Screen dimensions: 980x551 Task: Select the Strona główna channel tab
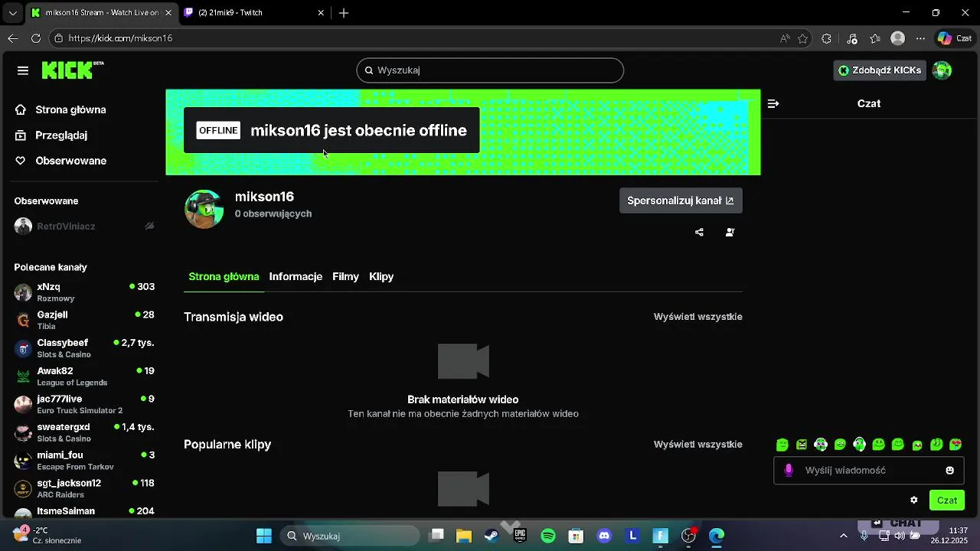[x=224, y=276]
